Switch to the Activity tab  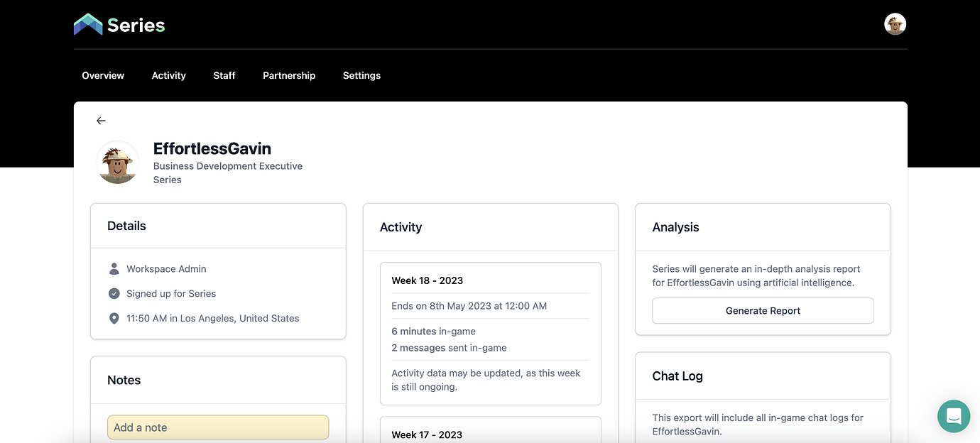168,75
